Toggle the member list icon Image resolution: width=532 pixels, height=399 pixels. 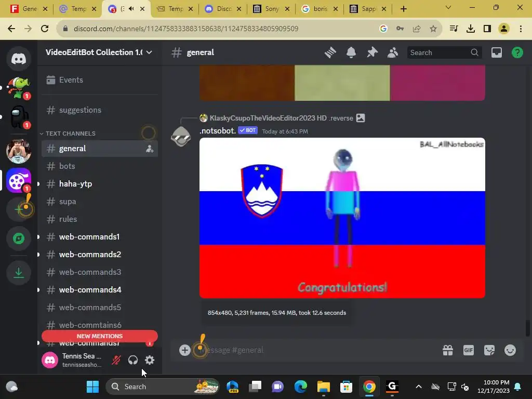click(x=393, y=52)
